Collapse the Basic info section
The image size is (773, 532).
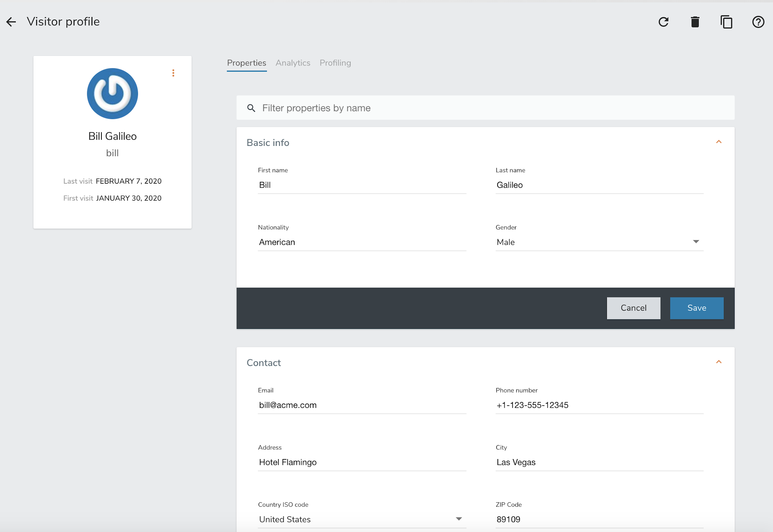pyautogui.click(x=719, y=142)
